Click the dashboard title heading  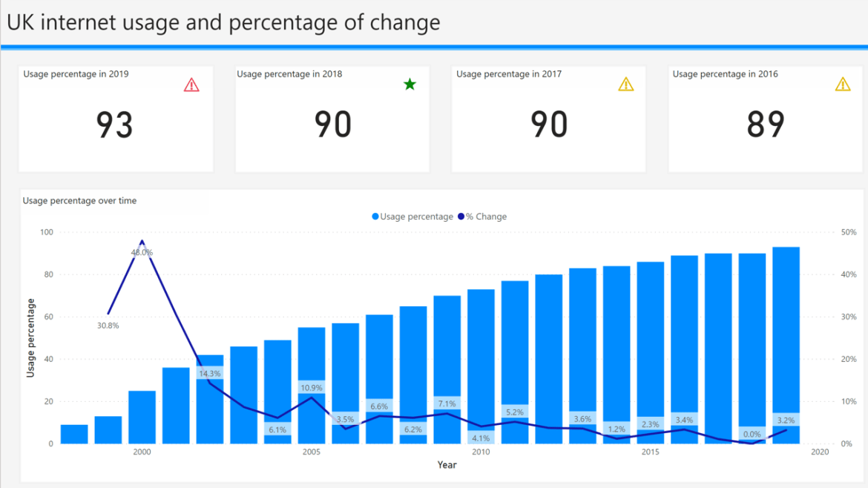[x=223, y=23]
